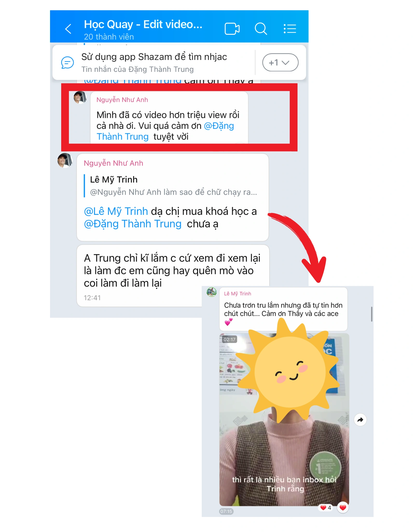This screenshot has height=532, width=415.
Task: Tap the forward arrow beside the video
Action: pos(360,420)
